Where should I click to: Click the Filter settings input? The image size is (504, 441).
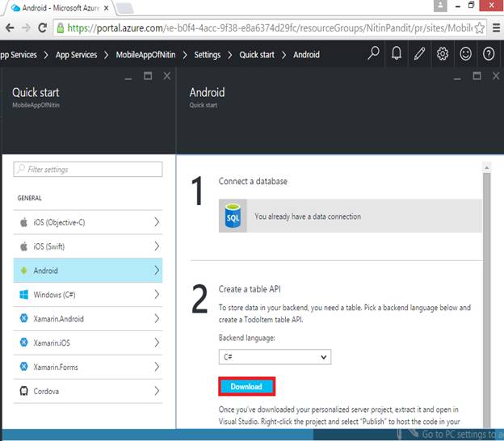coord(88,169)
